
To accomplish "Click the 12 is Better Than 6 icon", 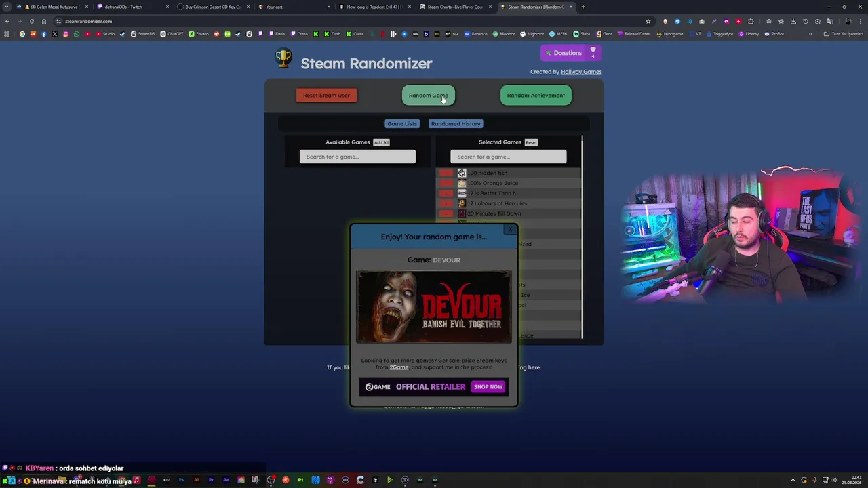I will pos(462,193).
